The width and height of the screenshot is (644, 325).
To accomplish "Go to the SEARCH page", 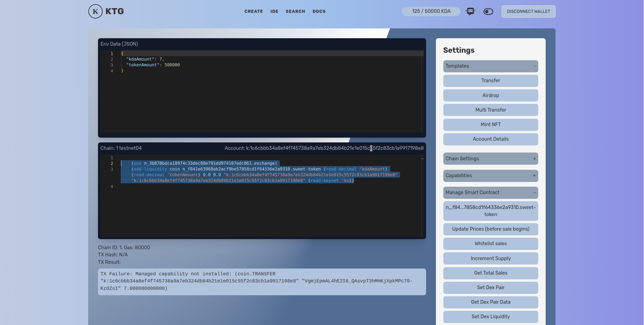I will pyautogui.click(x=295, y=11).
